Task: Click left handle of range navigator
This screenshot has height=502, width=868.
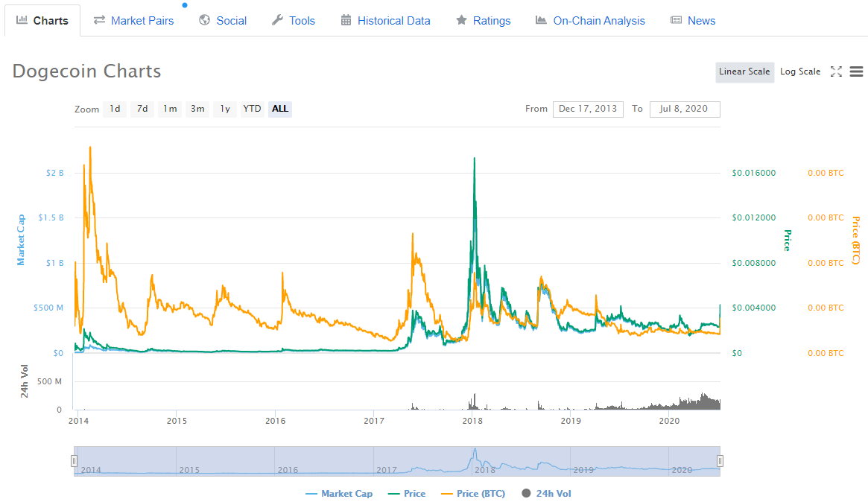Action: (x=75, y=461)
